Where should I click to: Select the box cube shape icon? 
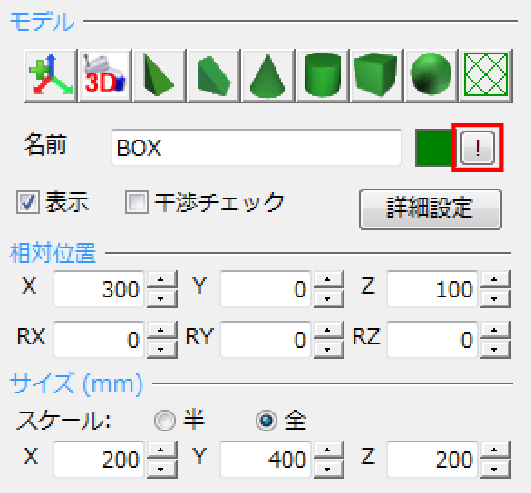pyautogui.click(x=377, y=76)
